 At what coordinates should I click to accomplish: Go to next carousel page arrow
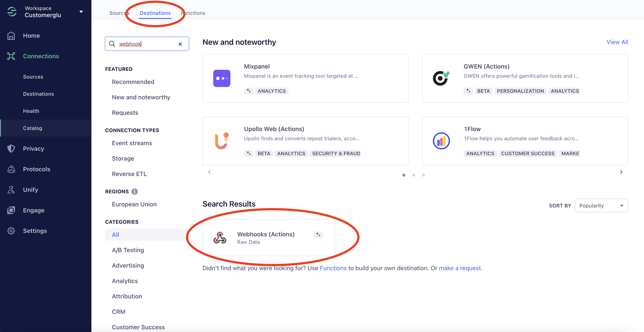point(621,172)
